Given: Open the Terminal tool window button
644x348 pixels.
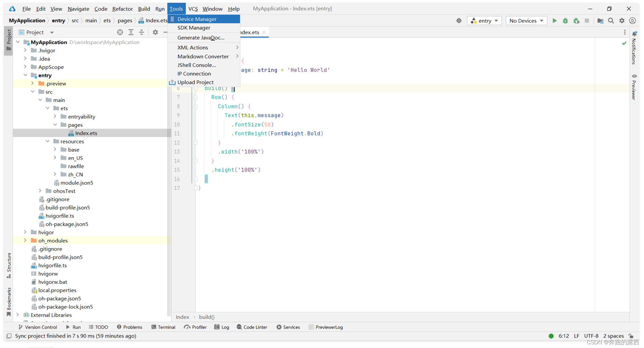Looking at the screenshot, I should (163, 327).
